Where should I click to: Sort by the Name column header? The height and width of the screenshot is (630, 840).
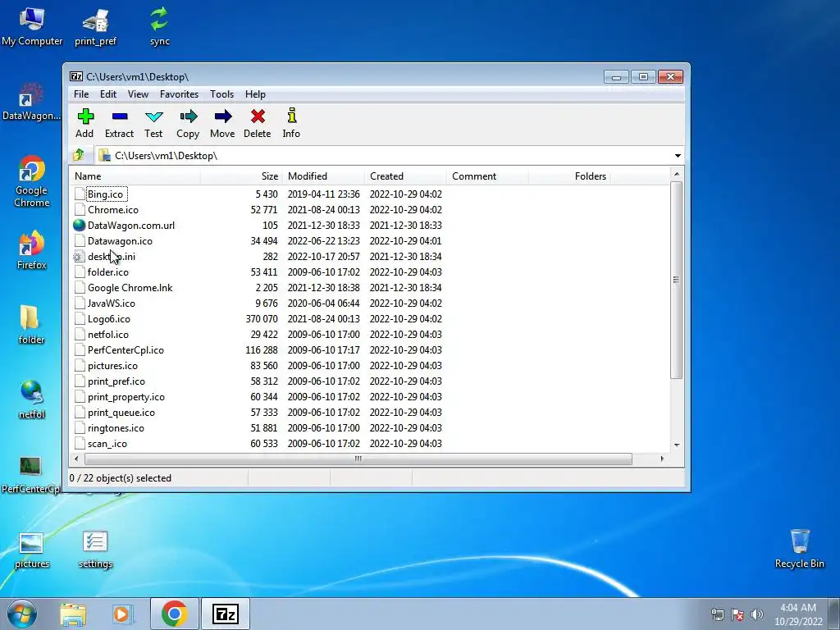pyautogui.click(x=135, y=176)
